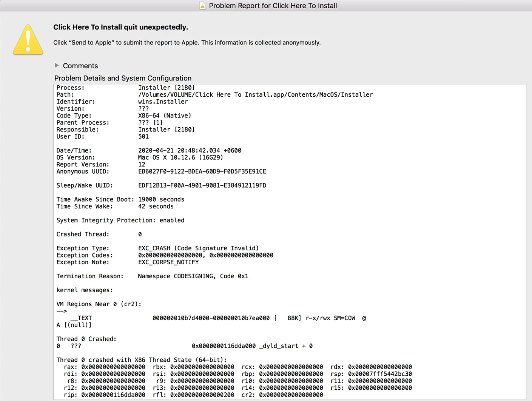Click 'Thread 0 crashed with X86 Thread State' line

(x=142, y=360)
